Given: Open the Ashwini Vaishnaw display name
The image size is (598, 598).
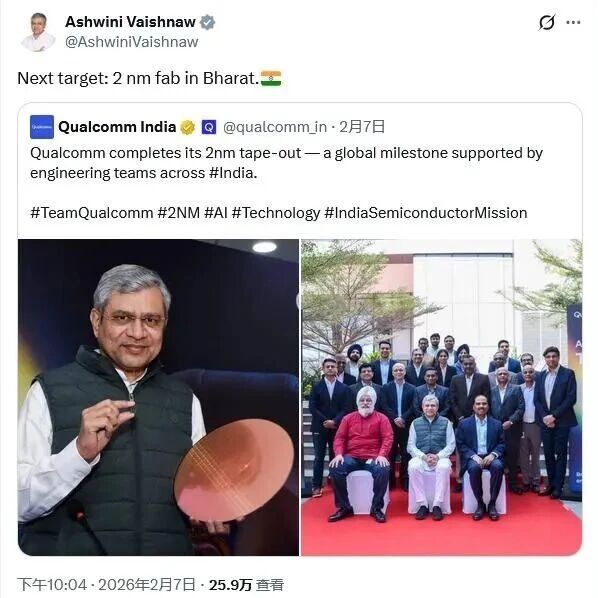Looking at the screenshot, I should click(130, 22).
